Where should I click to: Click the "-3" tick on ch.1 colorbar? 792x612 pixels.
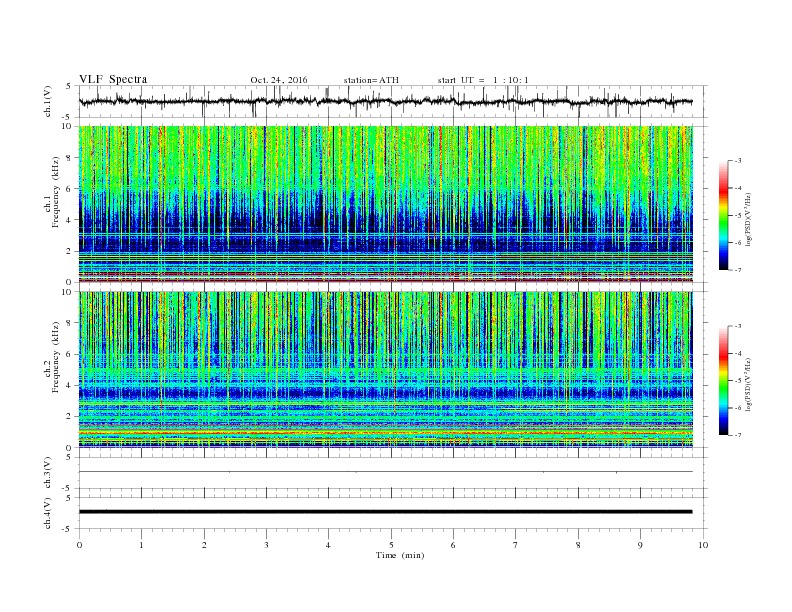tap(738, 161)
